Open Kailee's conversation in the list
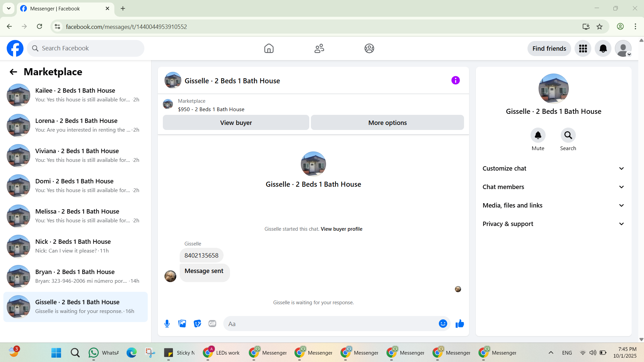644x362 pixels. pyautogui.click(x=76, y=95)
